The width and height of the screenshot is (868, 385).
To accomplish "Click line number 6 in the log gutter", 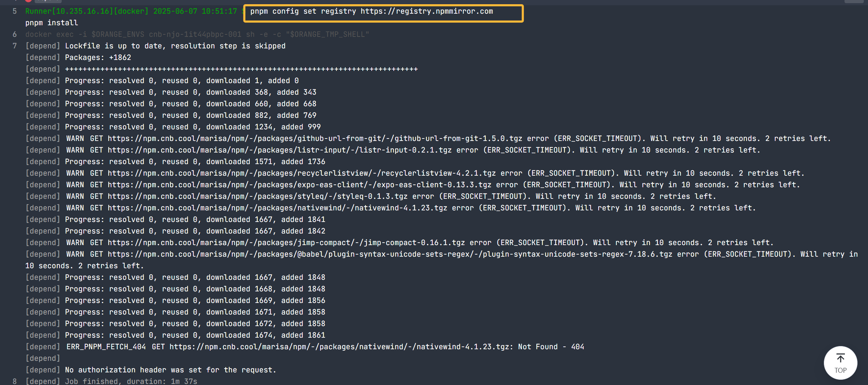I will point(15,34).
